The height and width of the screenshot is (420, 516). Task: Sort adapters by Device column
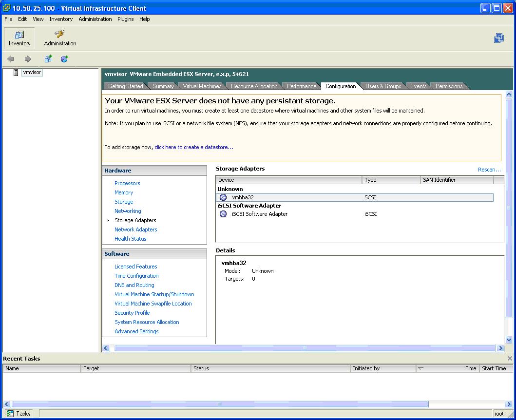pos(288,180)
